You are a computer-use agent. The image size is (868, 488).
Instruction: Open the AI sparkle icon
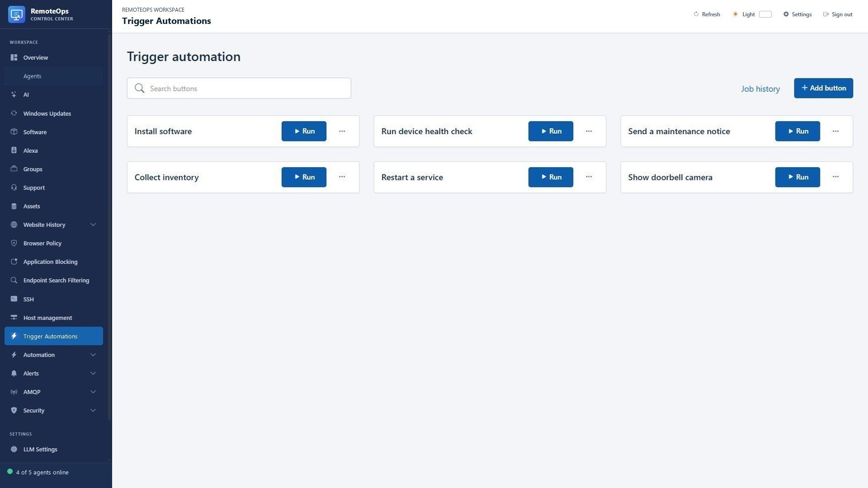tap(14, 94)
